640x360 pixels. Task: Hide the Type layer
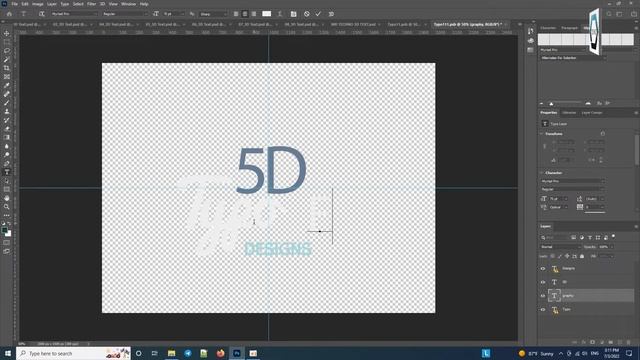tap(543, 309)
